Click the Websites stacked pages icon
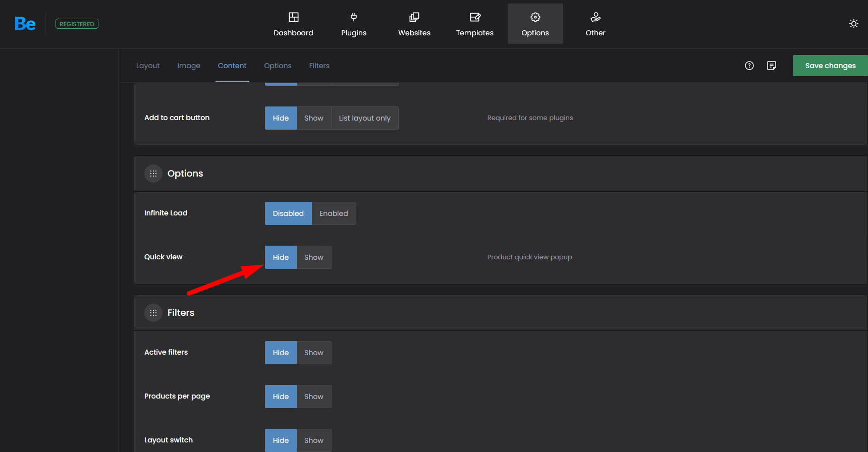The height and width of the screenshot is (452, 868). (414, 17)
